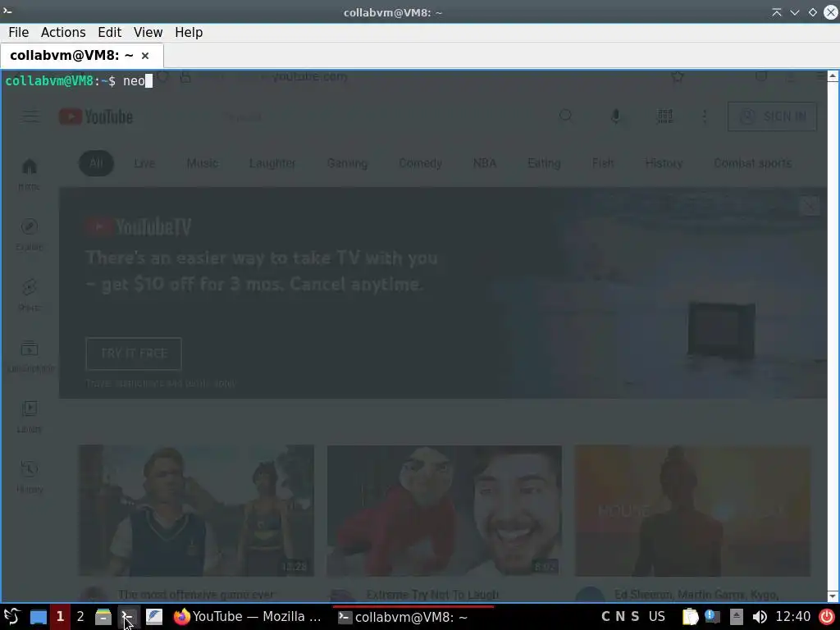Launch the terminal from the quick launch
840x630 pixels.
(x=128, y=617)
